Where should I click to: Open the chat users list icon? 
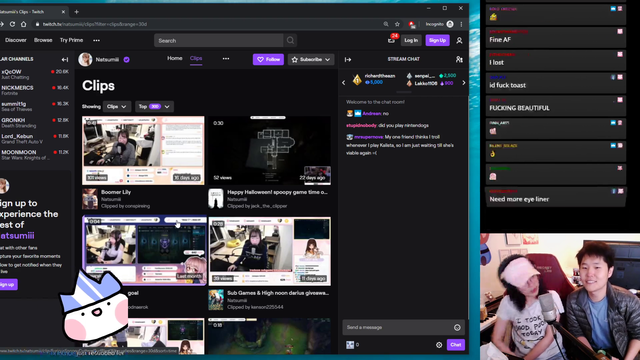coord(459,60)
